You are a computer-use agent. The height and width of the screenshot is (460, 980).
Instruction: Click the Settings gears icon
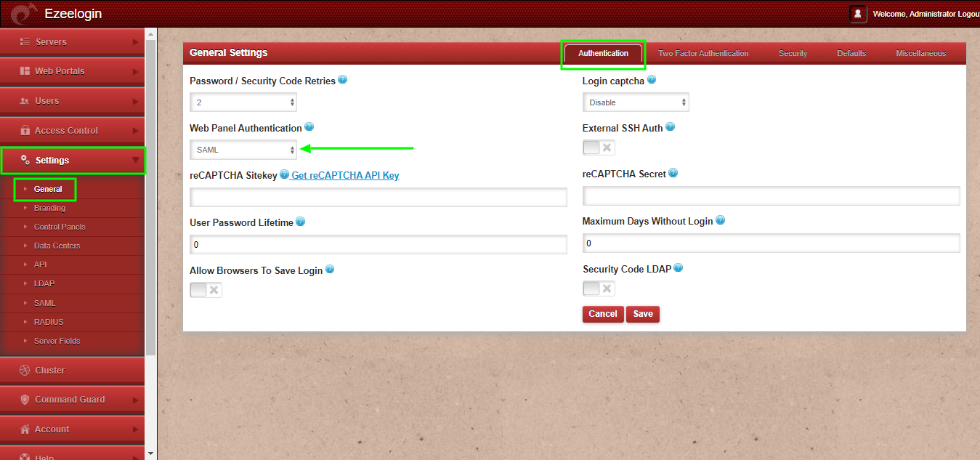[x=25, y=160]
